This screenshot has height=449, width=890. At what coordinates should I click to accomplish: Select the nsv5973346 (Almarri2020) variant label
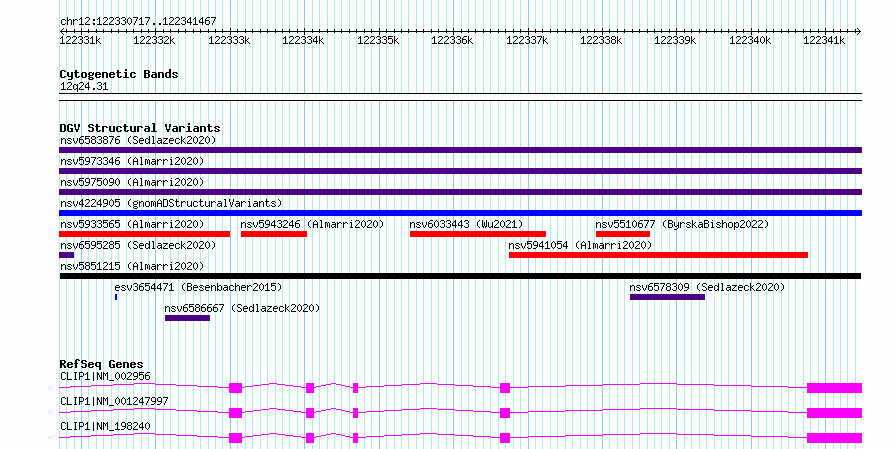click(132, 161)
